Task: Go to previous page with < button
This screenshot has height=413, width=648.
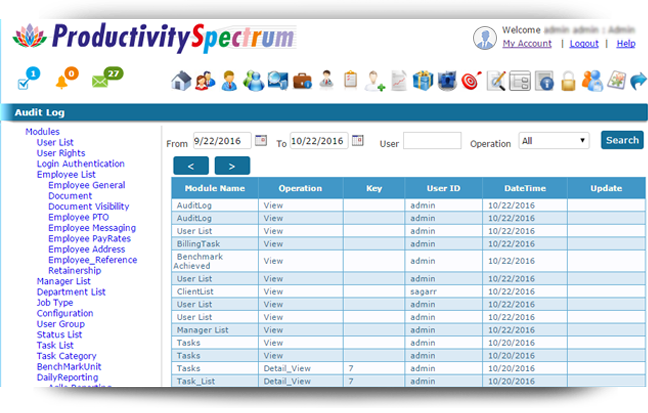Action: [x=190, y=166]
